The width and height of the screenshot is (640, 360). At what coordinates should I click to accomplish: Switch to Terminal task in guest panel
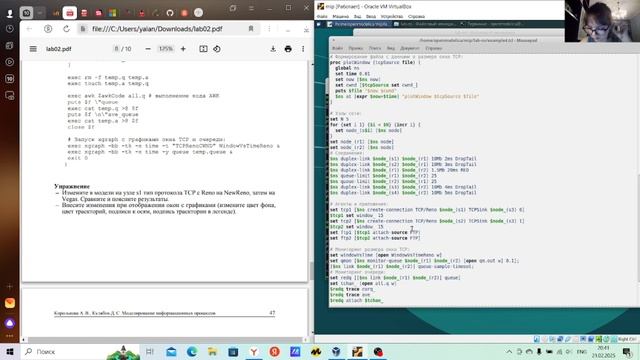click(491, 24)
